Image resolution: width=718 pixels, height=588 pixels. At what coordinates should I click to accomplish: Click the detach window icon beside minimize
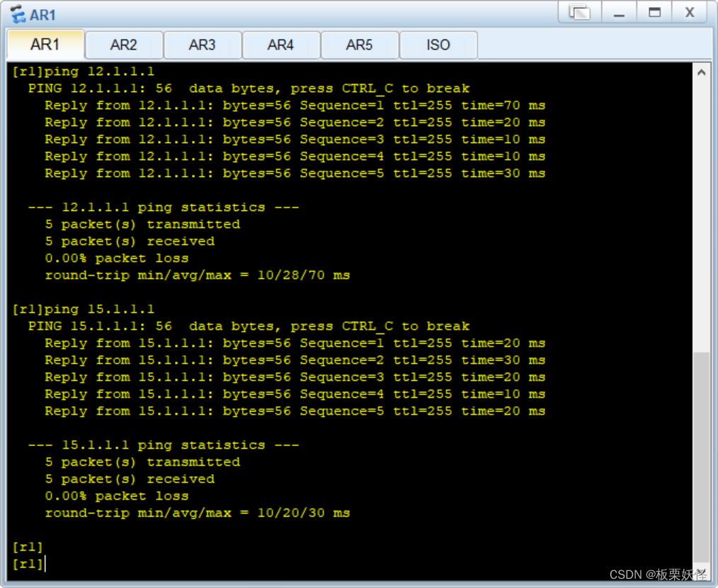pos(579,12)
